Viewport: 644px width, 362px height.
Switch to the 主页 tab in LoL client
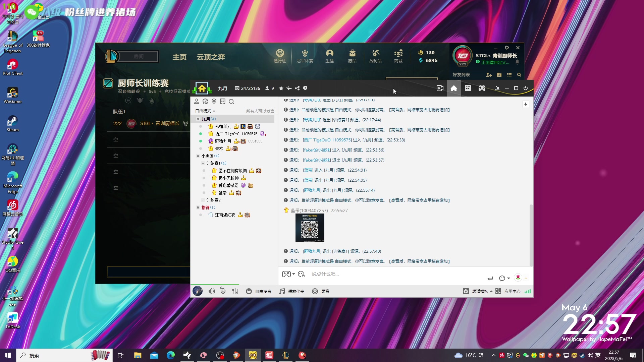pos(179,57)
